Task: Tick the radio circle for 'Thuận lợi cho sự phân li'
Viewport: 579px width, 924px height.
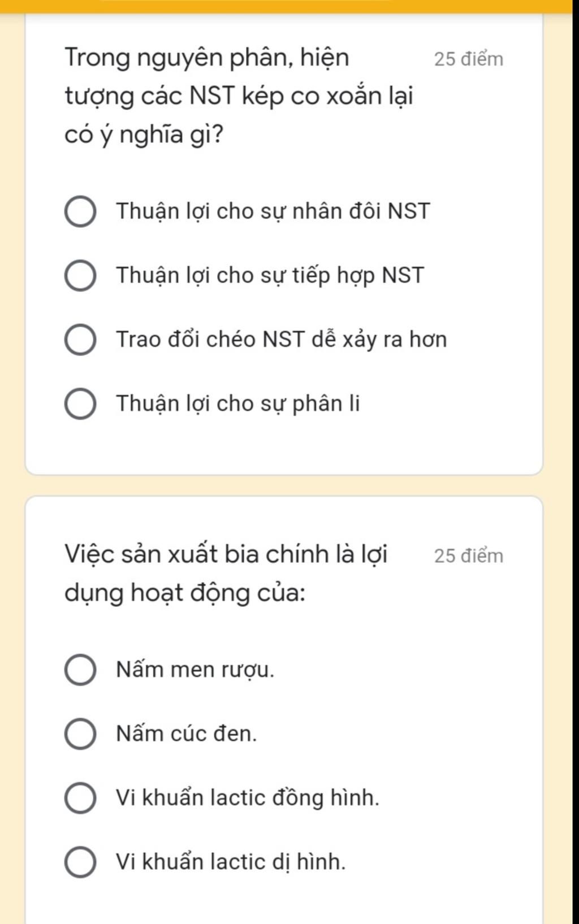Action: pyautogui.click(x=80, y=404)
